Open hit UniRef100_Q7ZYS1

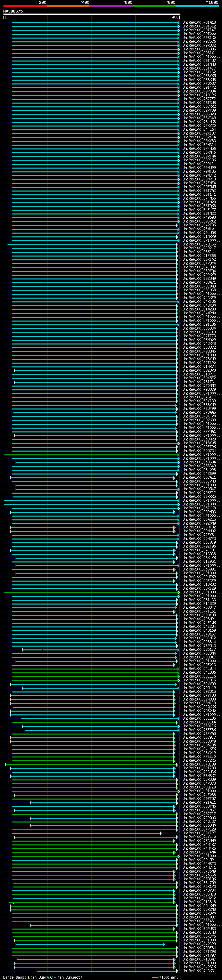point(199,535)
